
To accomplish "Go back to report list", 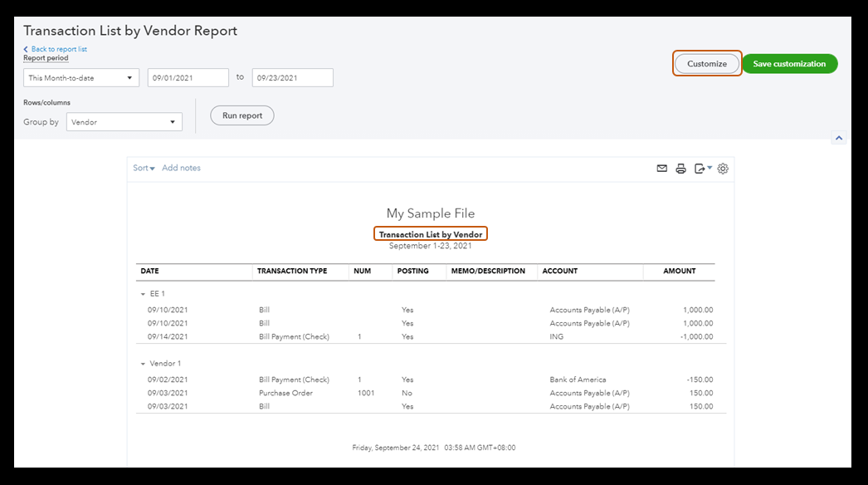I will tap(58, 49).
